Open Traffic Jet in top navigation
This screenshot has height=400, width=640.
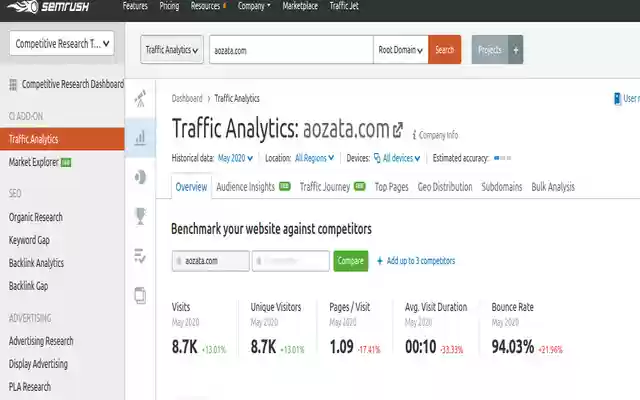coord(344,6)
